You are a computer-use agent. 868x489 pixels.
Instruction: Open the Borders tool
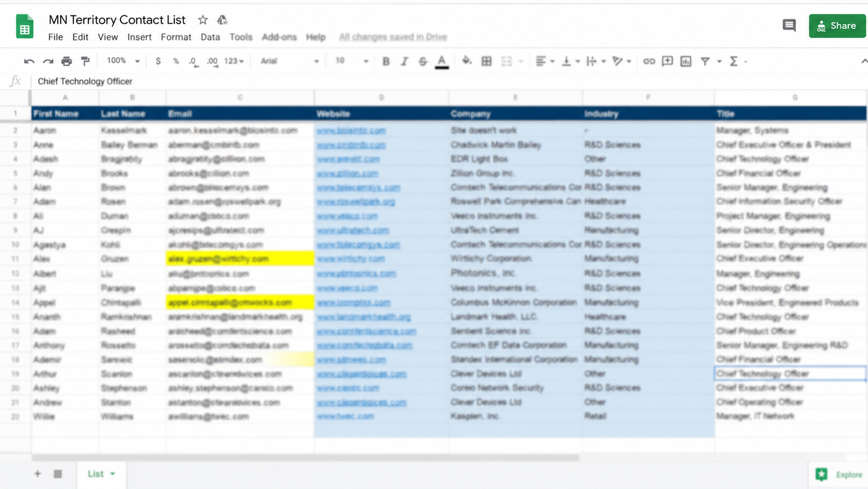[486, 61]
